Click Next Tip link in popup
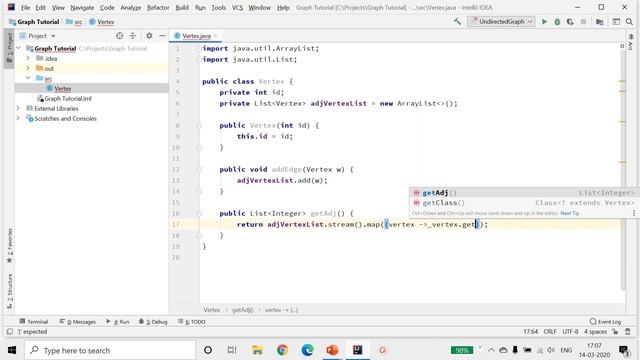The height and width of the screenshot is (360, 640). click(569, 213)
